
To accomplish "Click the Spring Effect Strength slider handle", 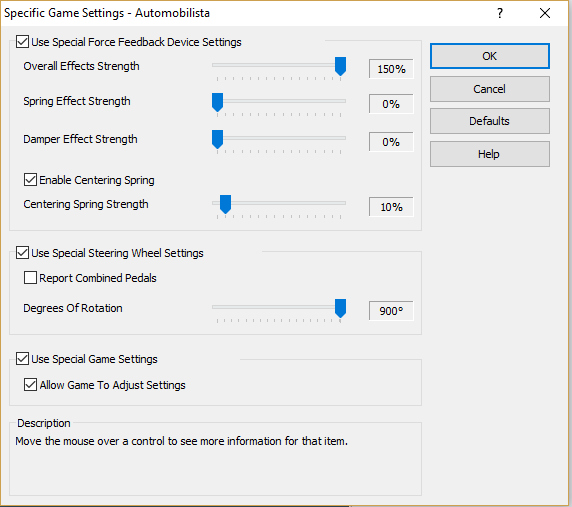I will 217,102.
